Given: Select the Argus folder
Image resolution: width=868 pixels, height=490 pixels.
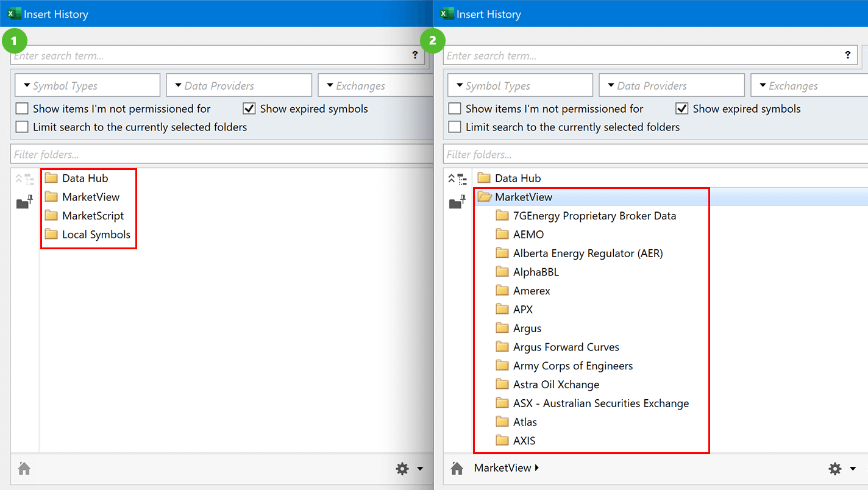Looking at the screenshot, I should [519, 328].
